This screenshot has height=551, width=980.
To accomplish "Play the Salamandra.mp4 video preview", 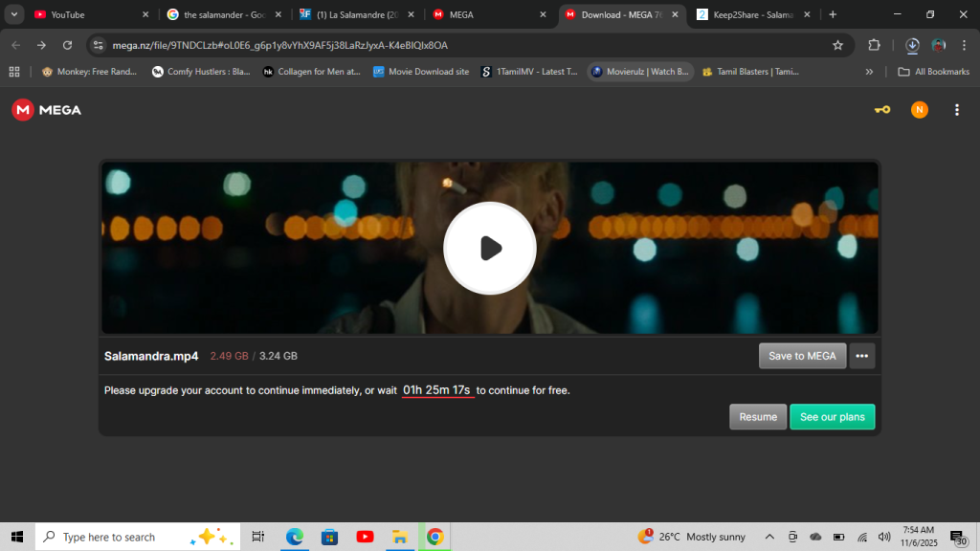I will point(489,248).
